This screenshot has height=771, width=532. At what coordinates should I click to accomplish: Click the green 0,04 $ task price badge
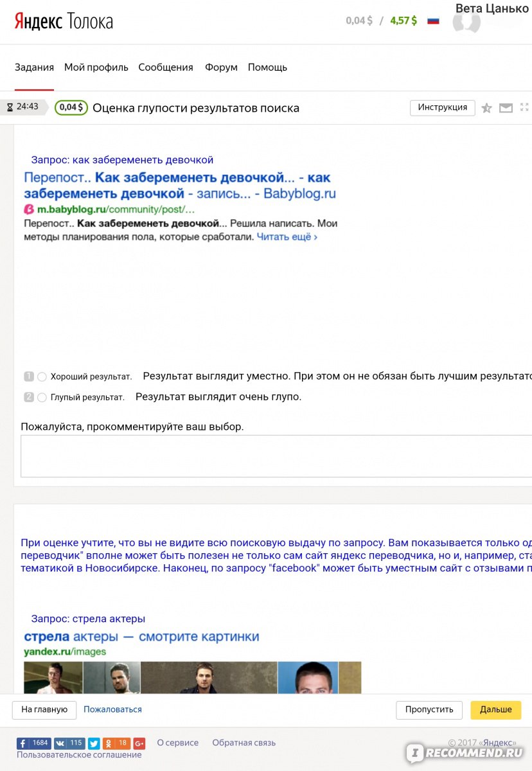tap(71, 107)
